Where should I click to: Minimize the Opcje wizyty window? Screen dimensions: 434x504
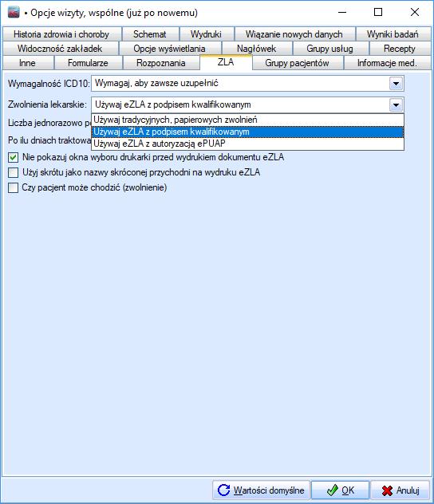coord(342,13)
